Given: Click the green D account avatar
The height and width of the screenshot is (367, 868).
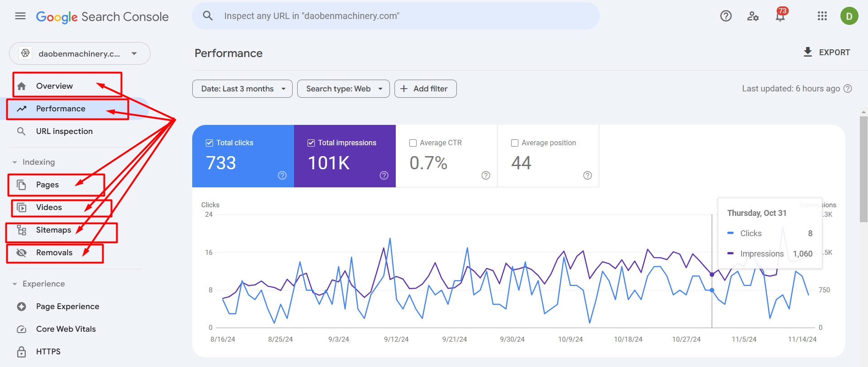Looking at the screenshot, I should pyautogui.click(x=849, y=16).
